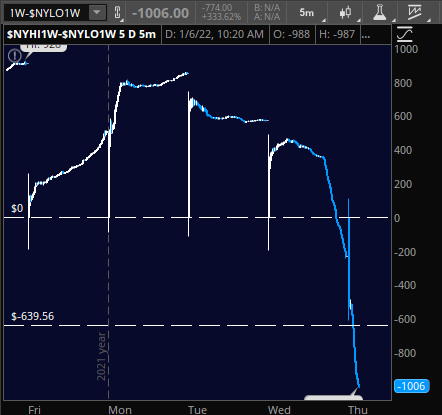Click the last price -1006.00
The image size is (442, 415).
coord(161,13)
